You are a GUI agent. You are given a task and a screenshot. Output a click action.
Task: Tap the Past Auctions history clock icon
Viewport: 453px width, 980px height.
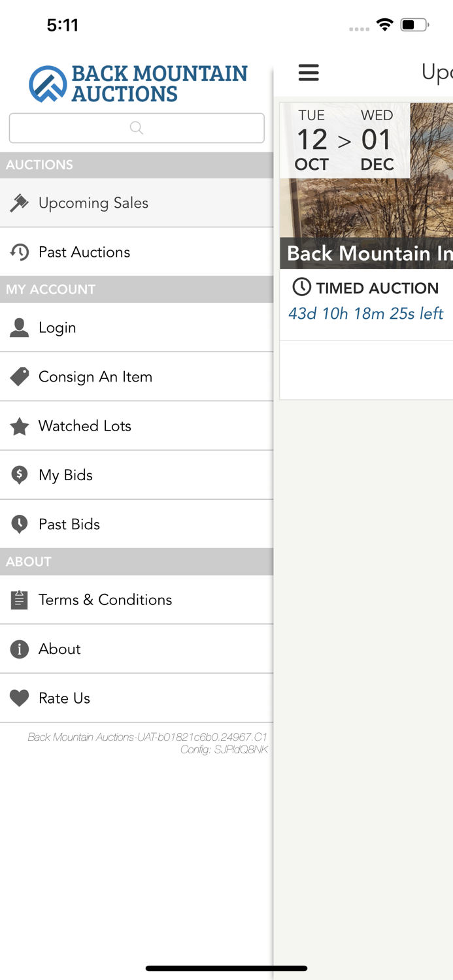click(x=20, y=252)
